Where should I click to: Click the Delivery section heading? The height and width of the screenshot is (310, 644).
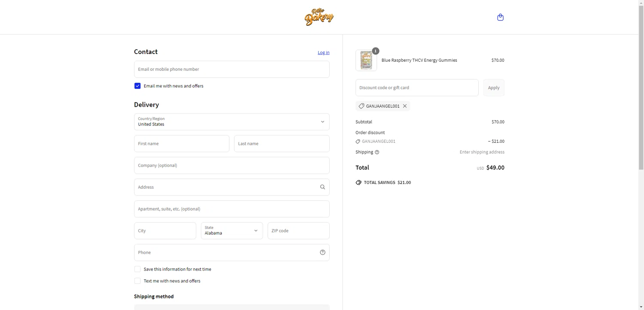146,105
